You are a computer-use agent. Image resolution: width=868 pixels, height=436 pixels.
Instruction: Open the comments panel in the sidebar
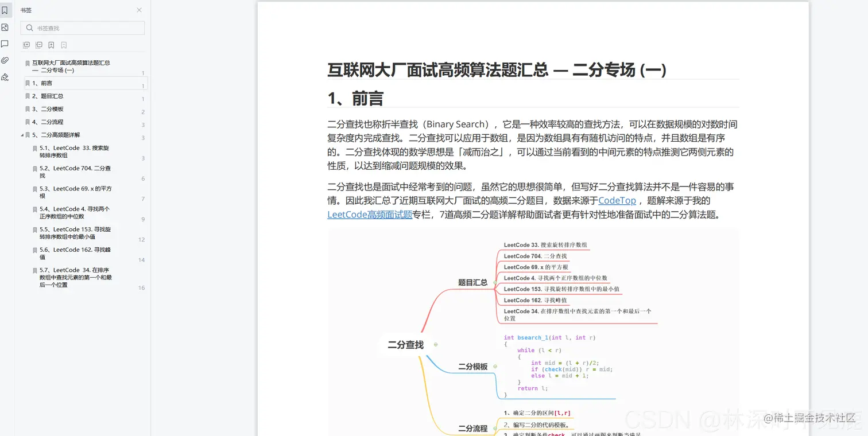pos(5,44)
